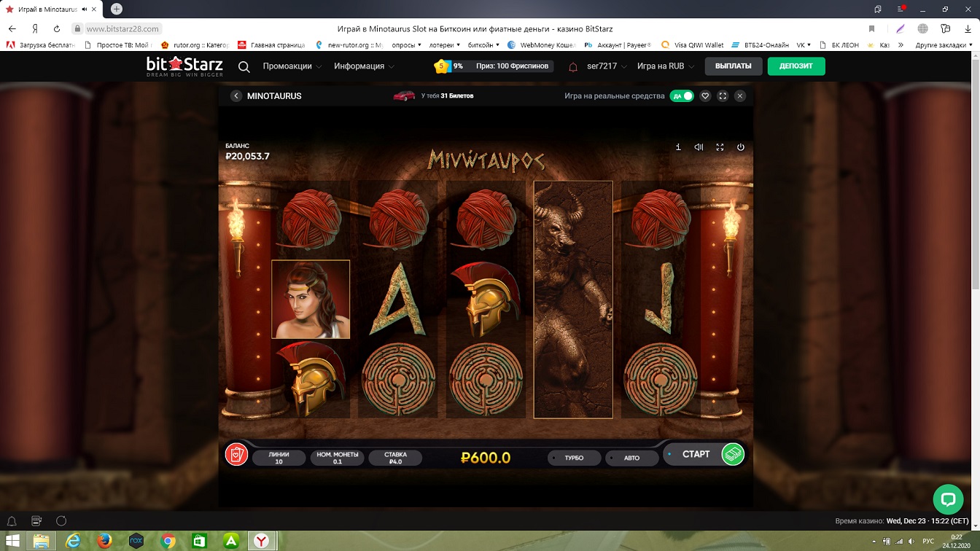Screen dimensions: 980x551
Task: Go back in the browser
Action: (12, 28)
